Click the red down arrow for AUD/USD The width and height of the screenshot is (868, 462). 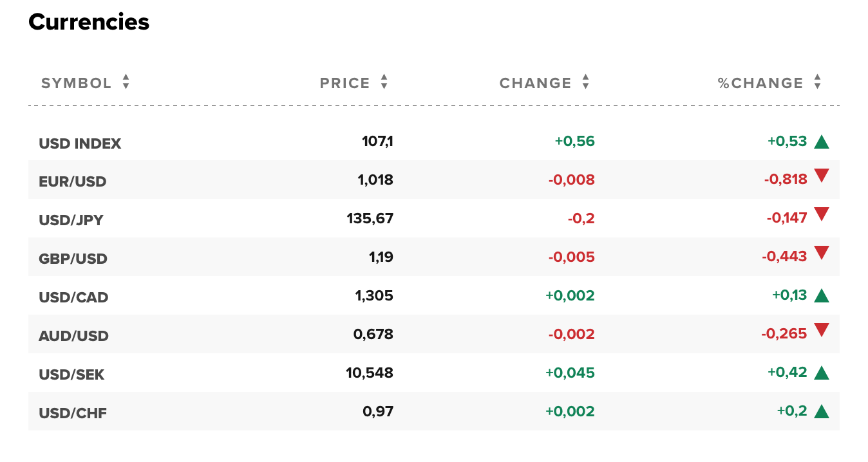821,329
